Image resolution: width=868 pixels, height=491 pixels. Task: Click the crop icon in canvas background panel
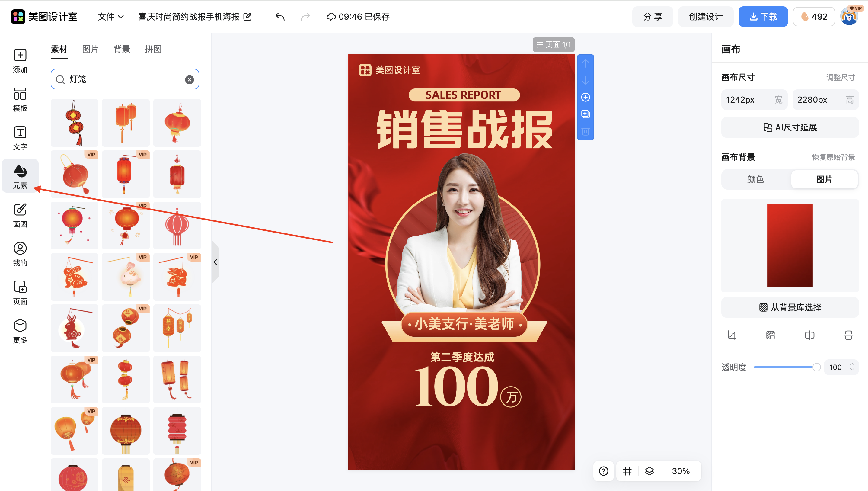point(731,335)
